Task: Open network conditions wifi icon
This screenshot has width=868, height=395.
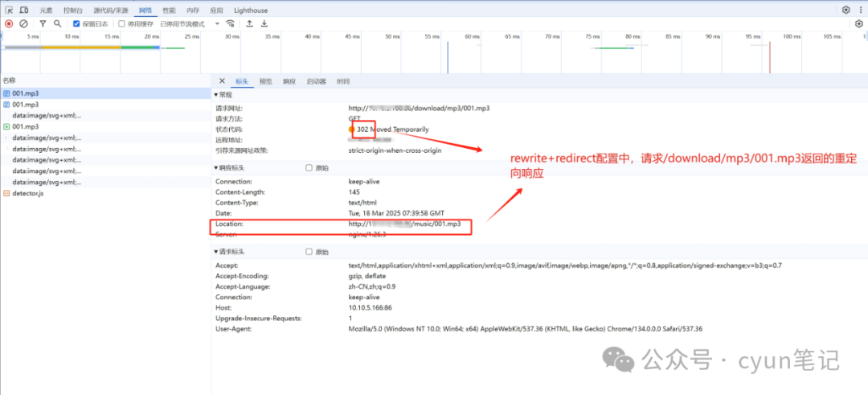Action: coord(230,24)
